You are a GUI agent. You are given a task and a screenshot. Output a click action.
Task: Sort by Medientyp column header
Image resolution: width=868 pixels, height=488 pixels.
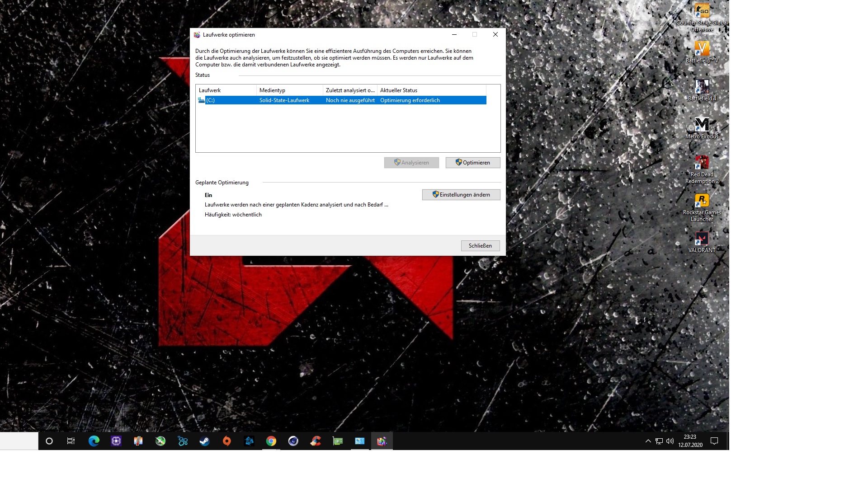pos(289,90)
